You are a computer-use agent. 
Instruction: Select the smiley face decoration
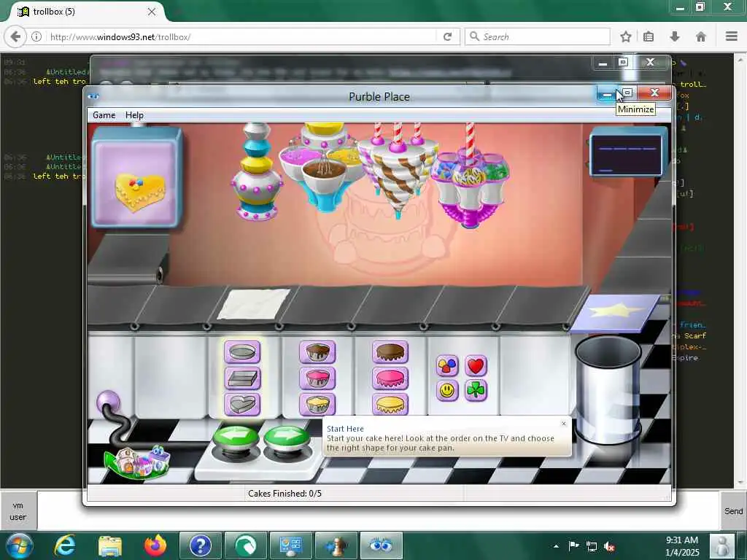(447, 391)
